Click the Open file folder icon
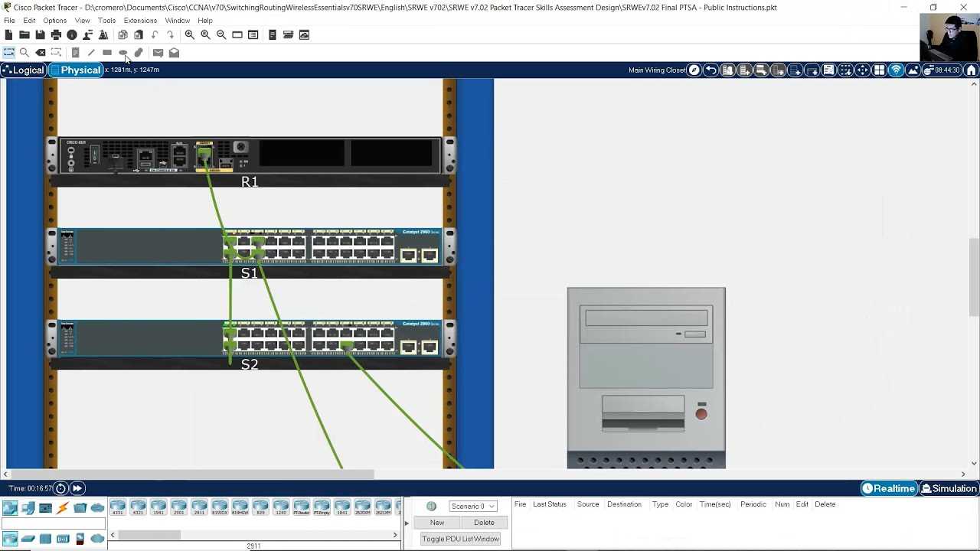The height and width of the screenshot is (551, 980). click(24, 34)
